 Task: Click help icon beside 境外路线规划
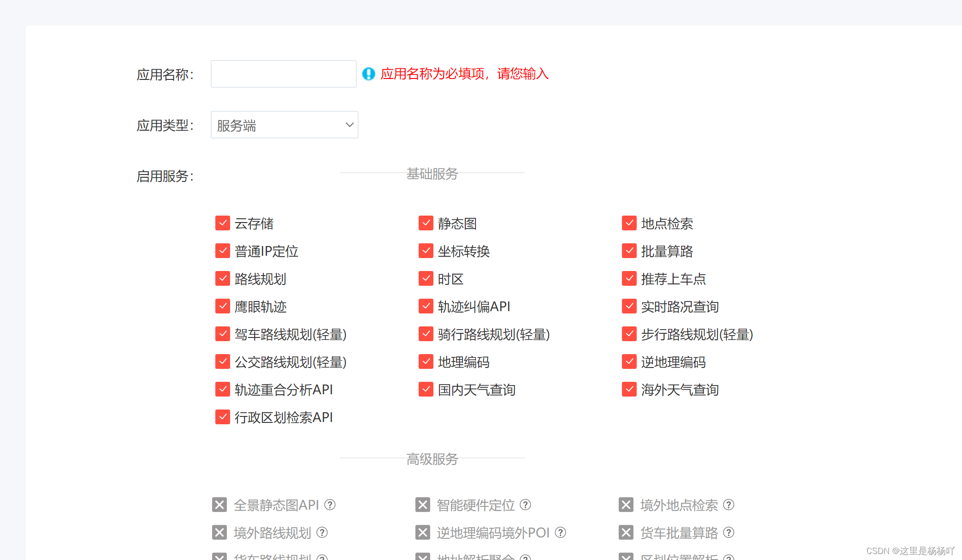click(x=322, y=532)
